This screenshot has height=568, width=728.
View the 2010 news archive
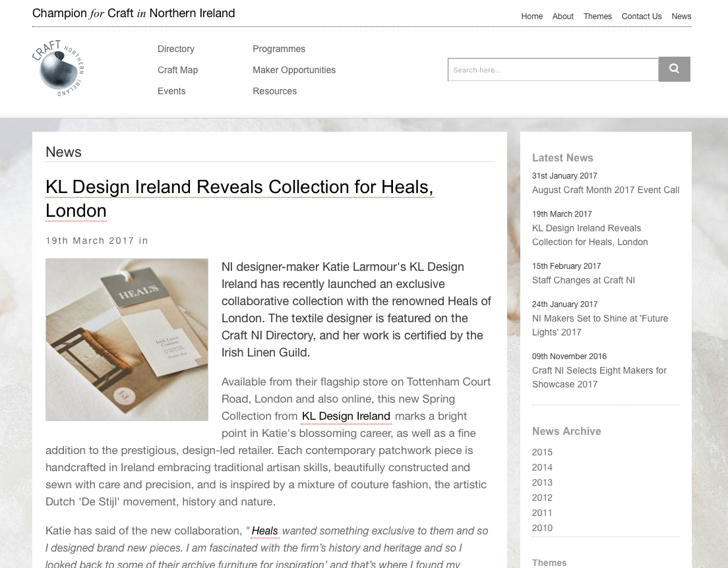pyautogui.click(x=542, y=528)
